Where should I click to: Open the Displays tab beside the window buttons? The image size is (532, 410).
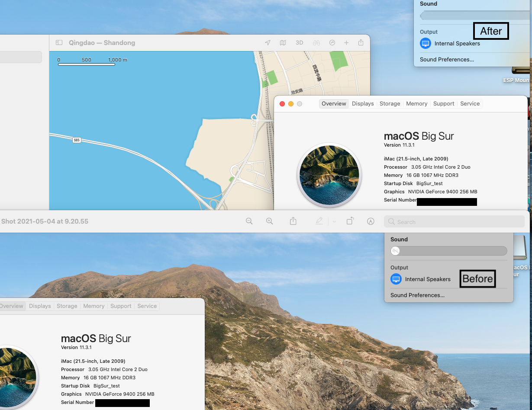tap(363, 104)
